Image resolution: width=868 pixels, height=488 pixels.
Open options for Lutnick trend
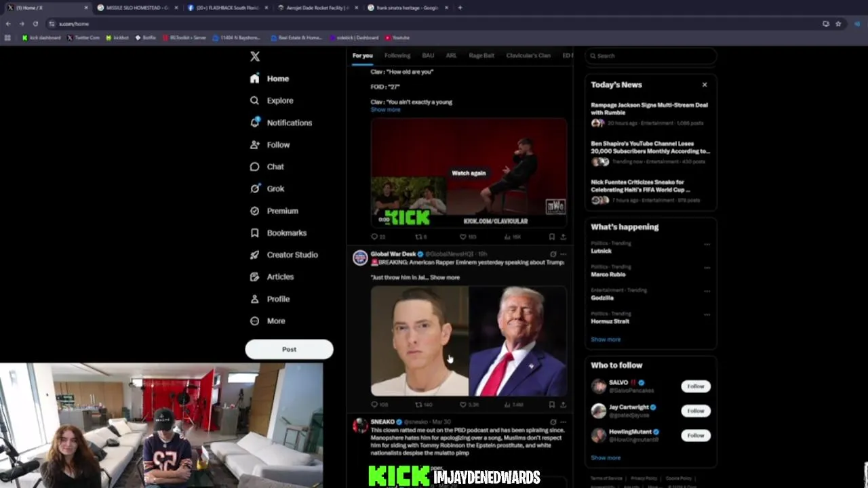pyautogui.click(x=707, y=244)
